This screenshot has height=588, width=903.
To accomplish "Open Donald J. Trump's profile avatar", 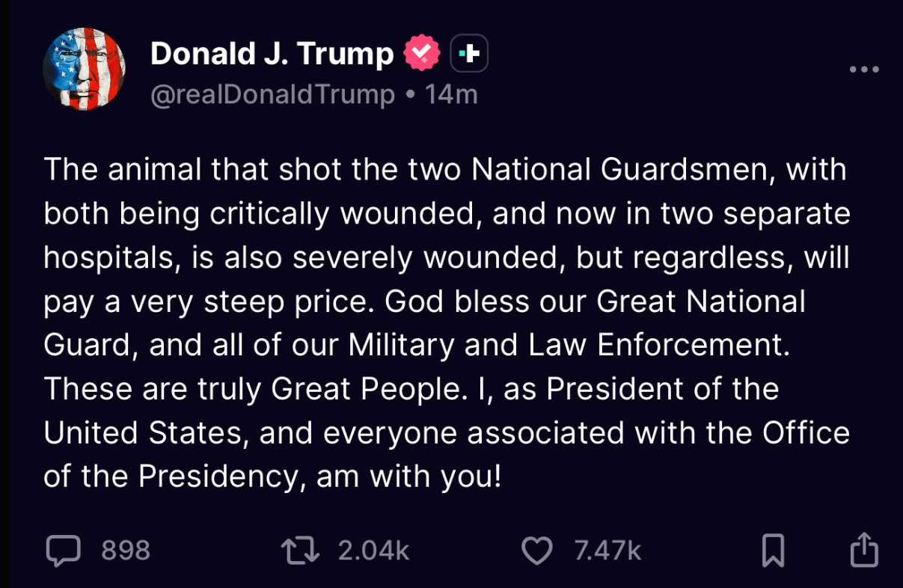I will (x=84, y=68).
